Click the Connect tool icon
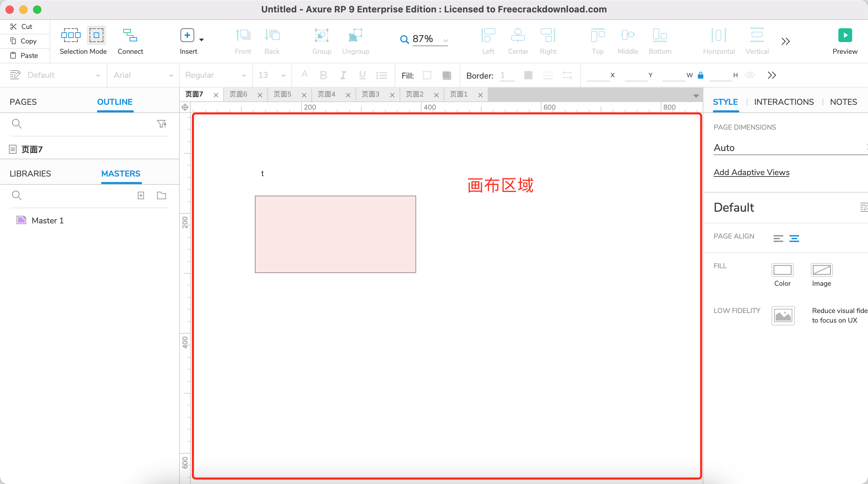This screenshot has width=868, height=484. coord(130,36)
